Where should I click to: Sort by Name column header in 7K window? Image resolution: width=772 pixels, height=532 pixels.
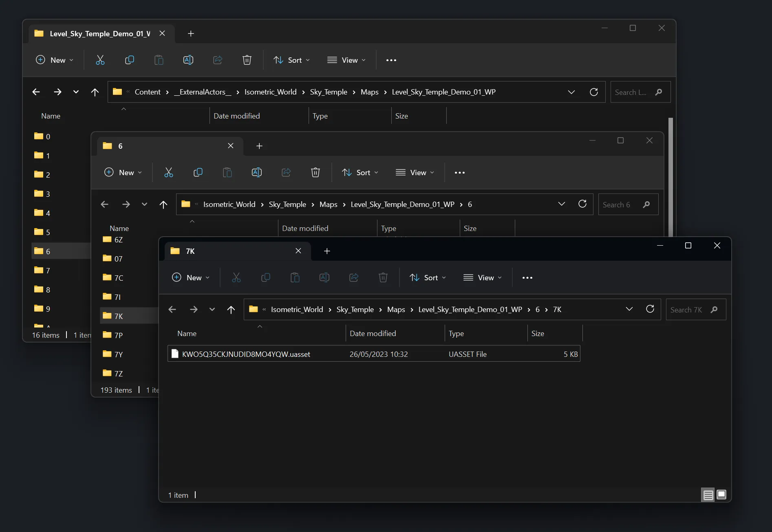click(x=187, y=333)
